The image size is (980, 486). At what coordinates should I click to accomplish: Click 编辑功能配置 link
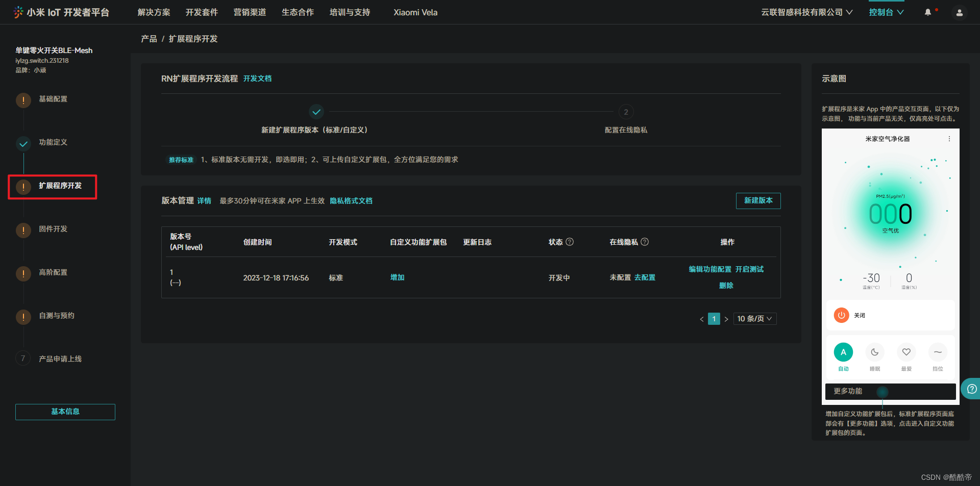pos(710,269)
